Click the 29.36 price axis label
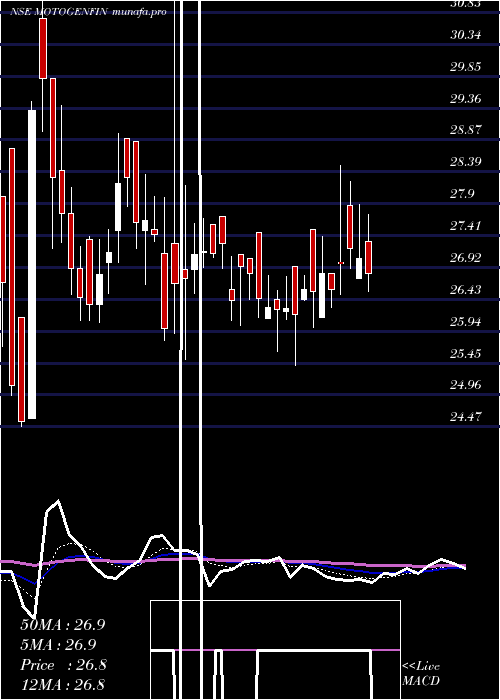Screen dimensions: 500x700 pyautogui.click(x=466, y=98)
